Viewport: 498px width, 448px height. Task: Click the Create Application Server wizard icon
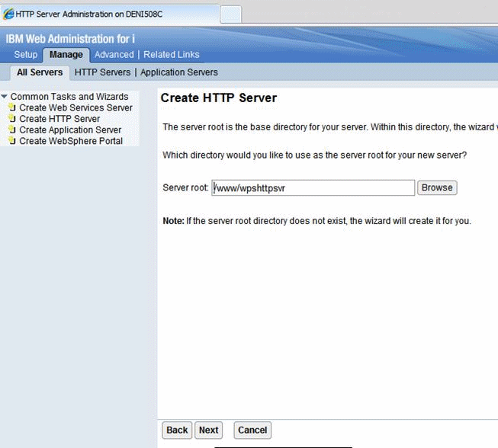(x=12, y=129)
